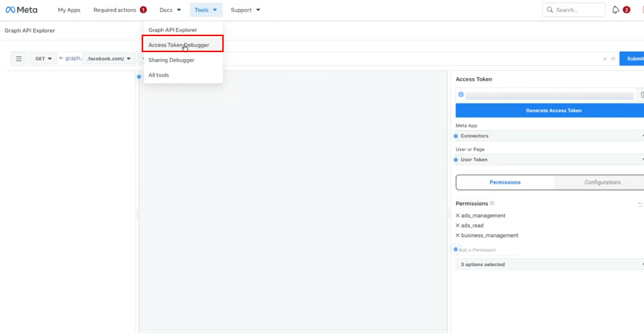Click the search magnifier icon
Viewport: 644px width, 333px height.
[x=550, y=10]
